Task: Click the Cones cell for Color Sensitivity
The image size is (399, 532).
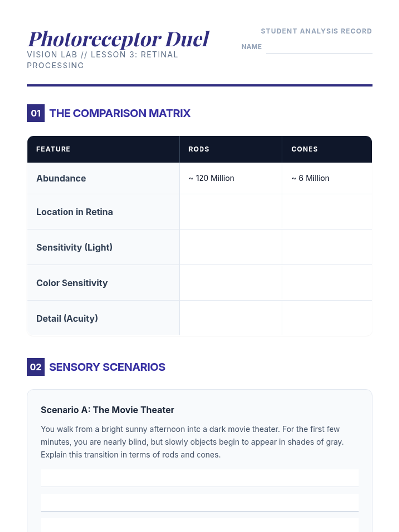Action: coord(327,283)
